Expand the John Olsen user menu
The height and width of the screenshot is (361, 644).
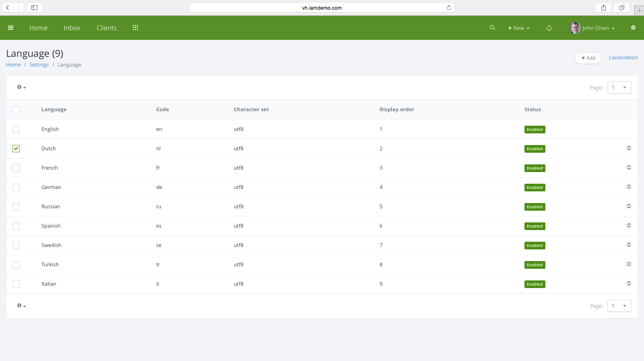[x=599, y=28]
